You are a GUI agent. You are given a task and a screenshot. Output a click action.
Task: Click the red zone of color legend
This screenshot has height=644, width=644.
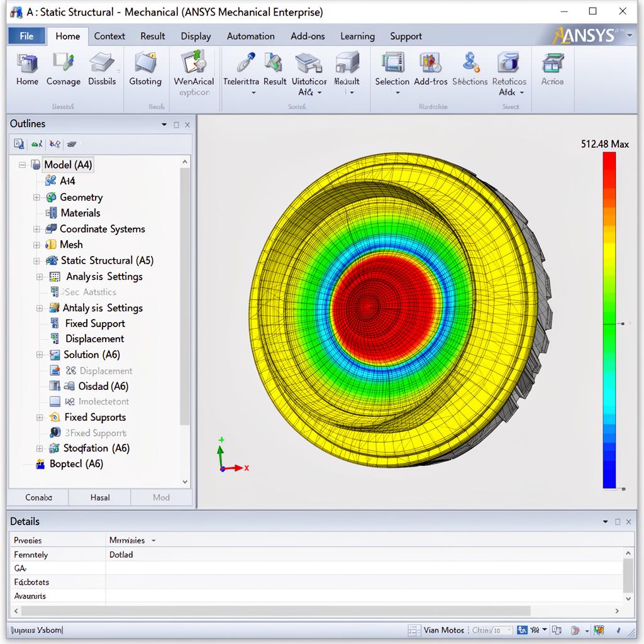coord(609,170)
